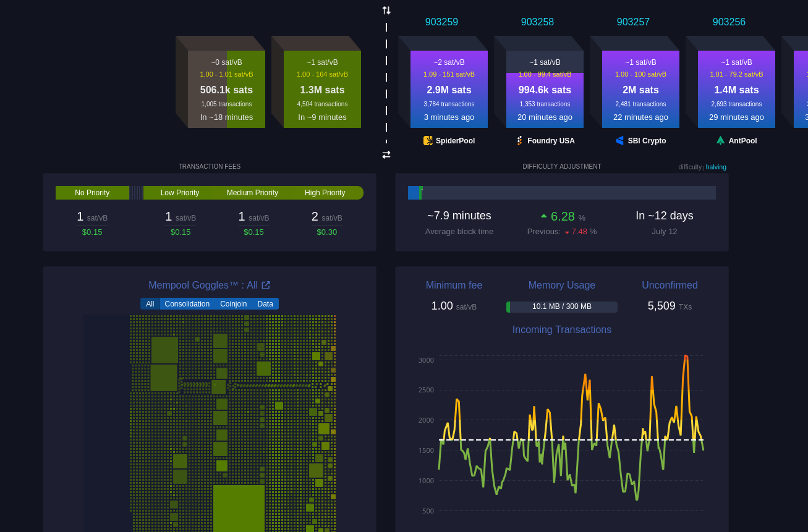Switch to the difficulty tab

690,167
